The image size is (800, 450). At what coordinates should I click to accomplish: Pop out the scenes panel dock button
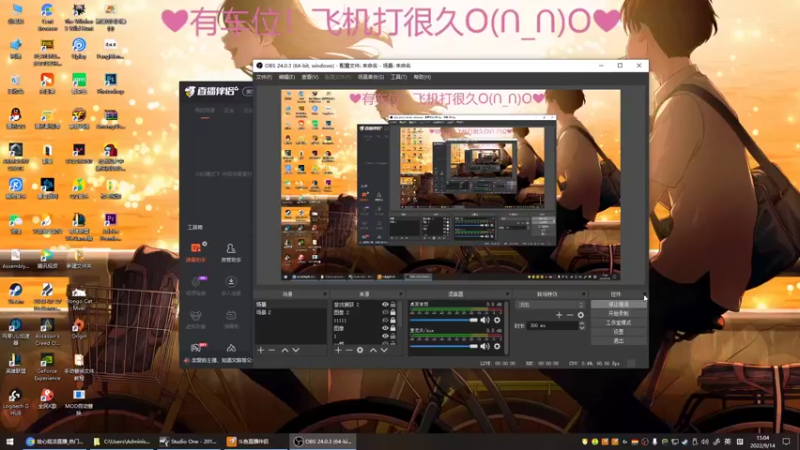(x=324, y=294)
